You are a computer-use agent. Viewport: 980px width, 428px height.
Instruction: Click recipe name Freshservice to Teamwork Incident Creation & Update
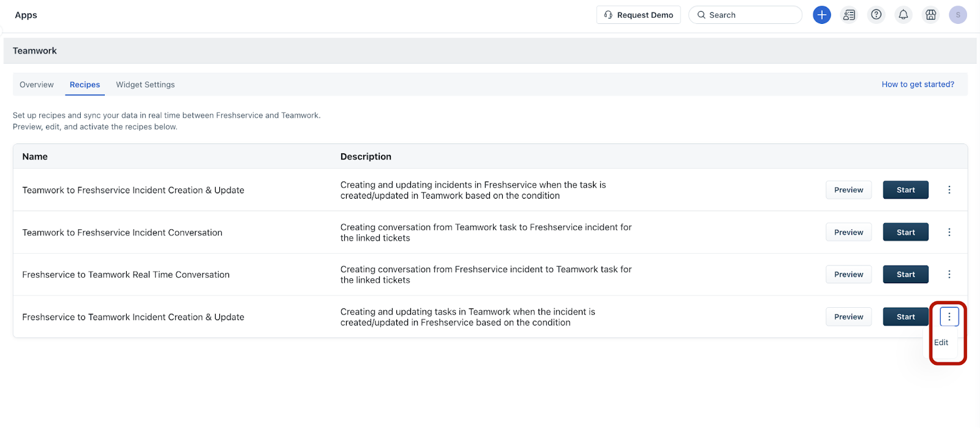(133, 317)
